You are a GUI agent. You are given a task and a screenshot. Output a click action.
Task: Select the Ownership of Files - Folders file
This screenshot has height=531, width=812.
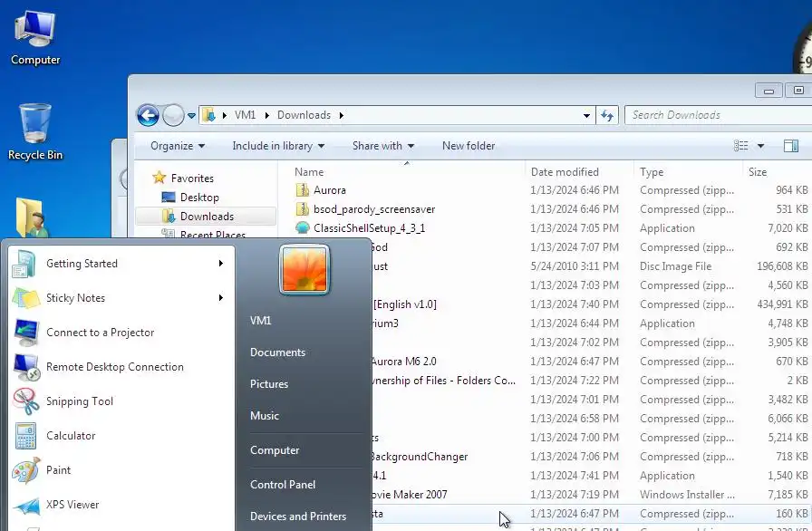tap(444, 381)
